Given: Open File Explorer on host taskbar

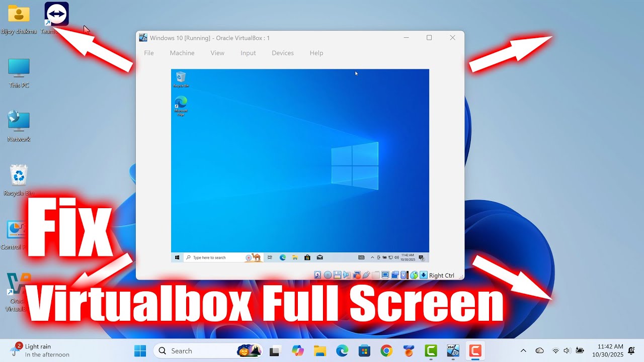Looking at the screenshot, I should coord(320,351).
